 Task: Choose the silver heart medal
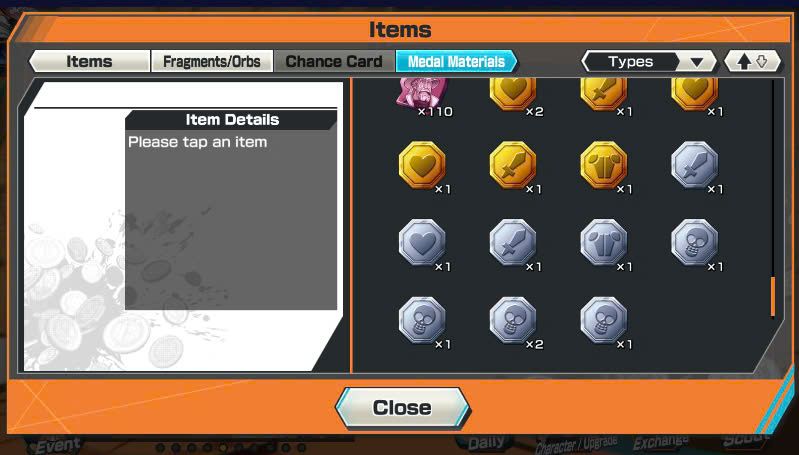tap(422, 243)
